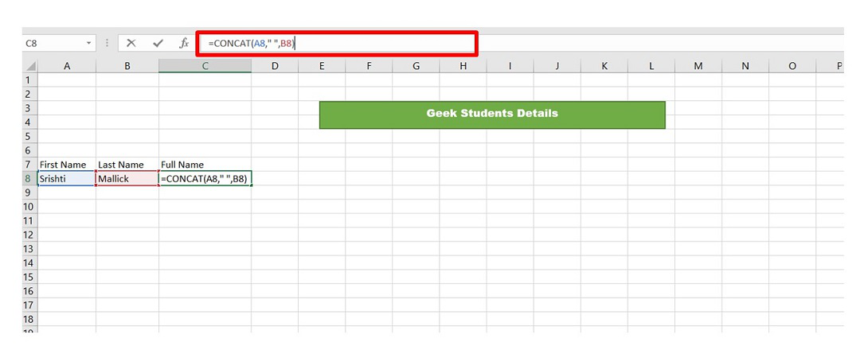The image size is (868, 354).
Task: Click the Last Name header cell
Action: click(127, 165)
